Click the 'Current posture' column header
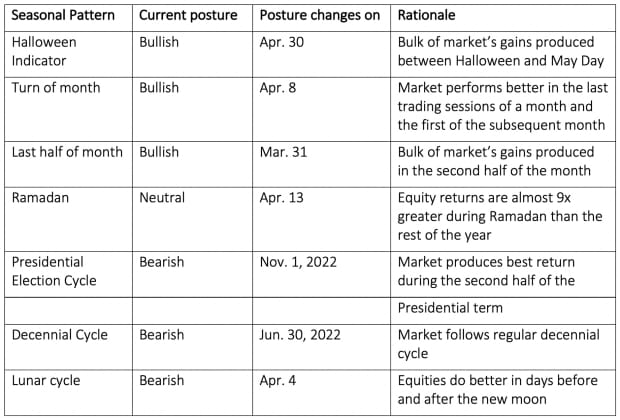The image size is (620, 420). [188, 17]
